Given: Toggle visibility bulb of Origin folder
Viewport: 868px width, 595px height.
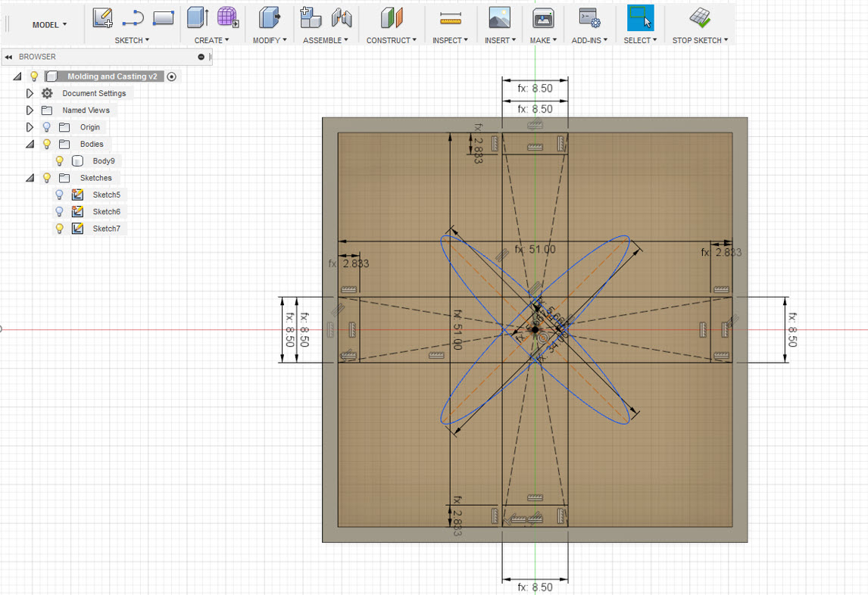Looking at the screenshot, I should (47, 126).
